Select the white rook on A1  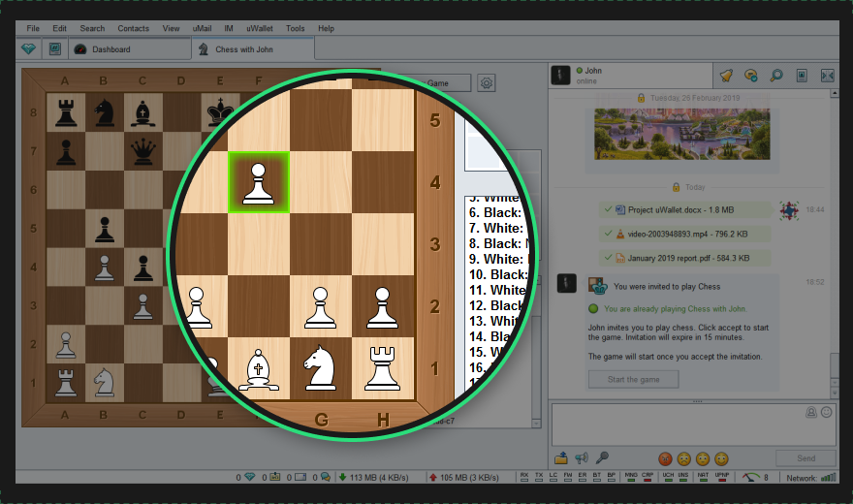[x=66, y=382]
